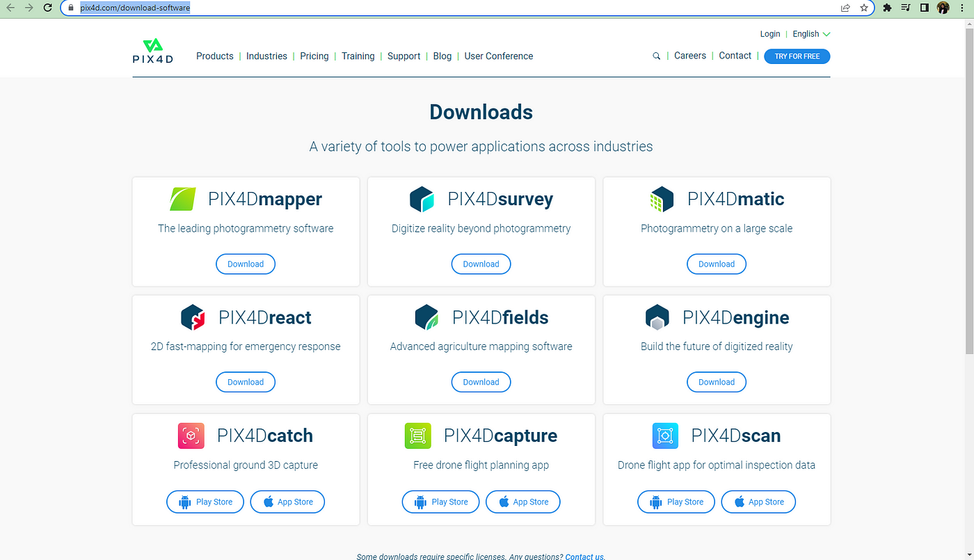
Task: Open App Store for PIX4Dcatch
Action: click(x=287, y=502)
